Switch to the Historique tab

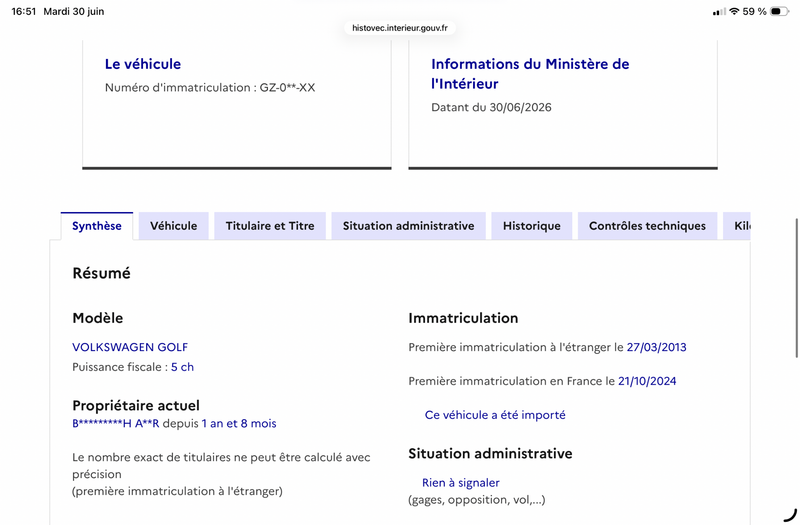click(x=532, y=226)
